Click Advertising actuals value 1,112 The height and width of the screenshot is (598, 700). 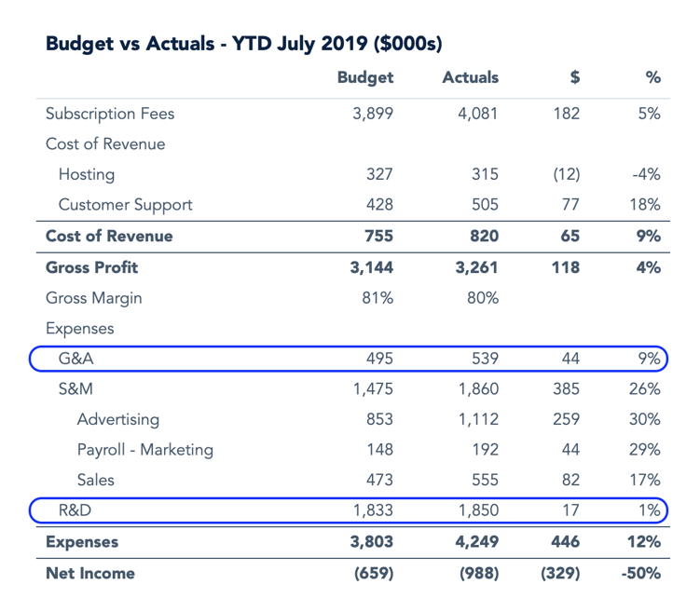[478, 419]
